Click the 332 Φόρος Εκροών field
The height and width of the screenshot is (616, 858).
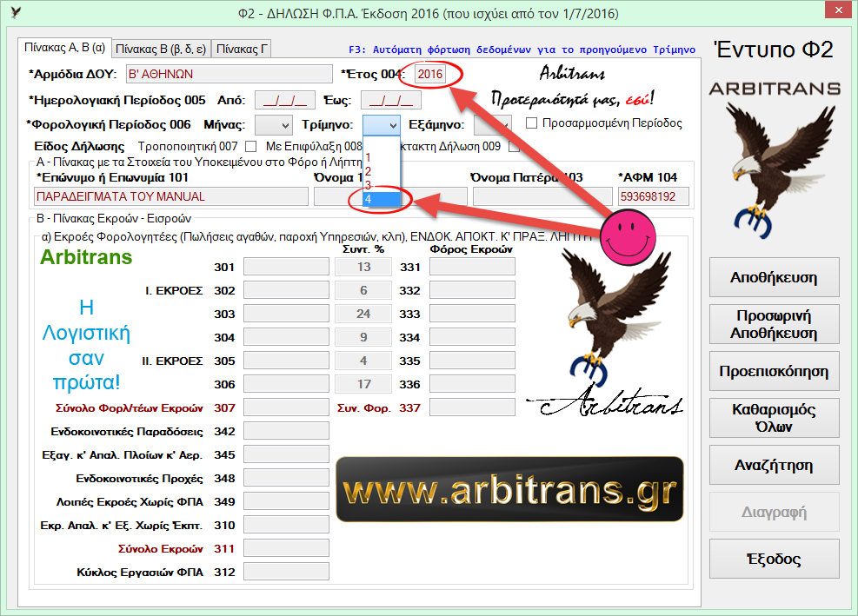[472, 290]
